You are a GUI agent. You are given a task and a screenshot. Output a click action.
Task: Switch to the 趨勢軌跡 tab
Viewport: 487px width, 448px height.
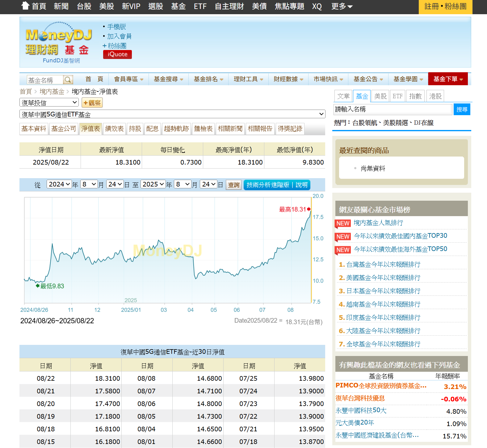(x=176, y=129)
